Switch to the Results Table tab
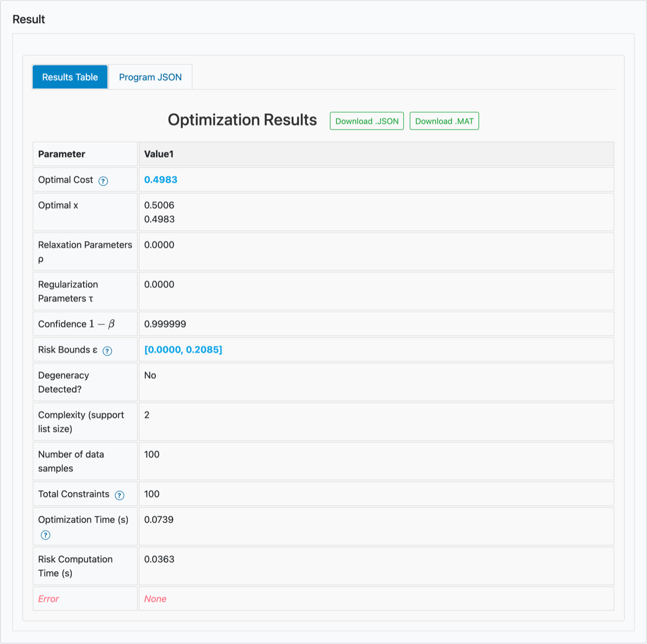Image resolution: width=647 pixels, height=644 pixels. pyautogui.click(x=70, y=77)
